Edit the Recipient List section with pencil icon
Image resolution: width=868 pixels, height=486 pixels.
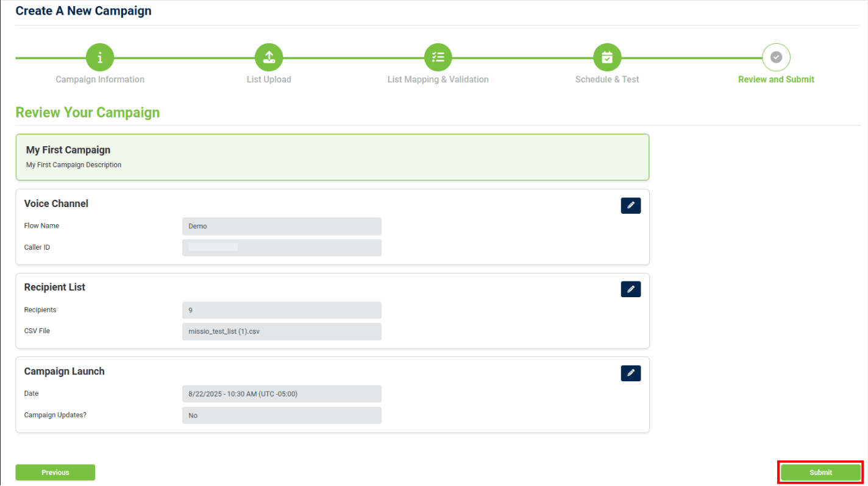pyautogui.click(x=630, y=289)
